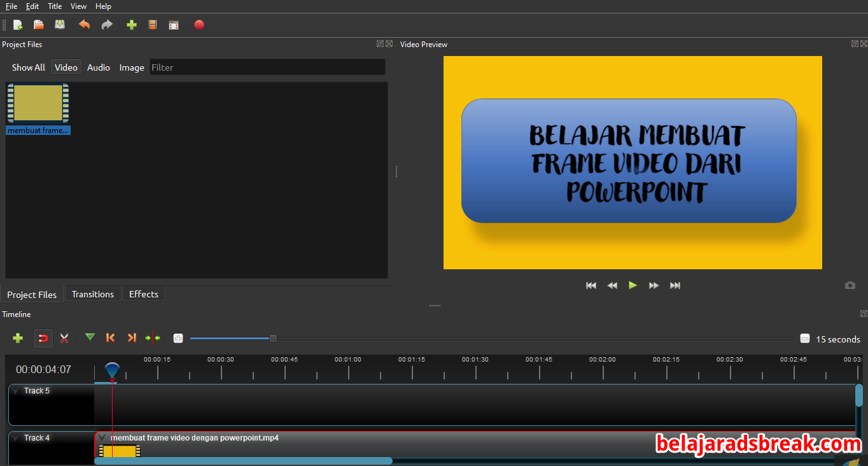The height and width of the screenshot is (466, 868).
Task: Open the clip menu arrow on powerpoint.mp4
Action: pos(102,438)
